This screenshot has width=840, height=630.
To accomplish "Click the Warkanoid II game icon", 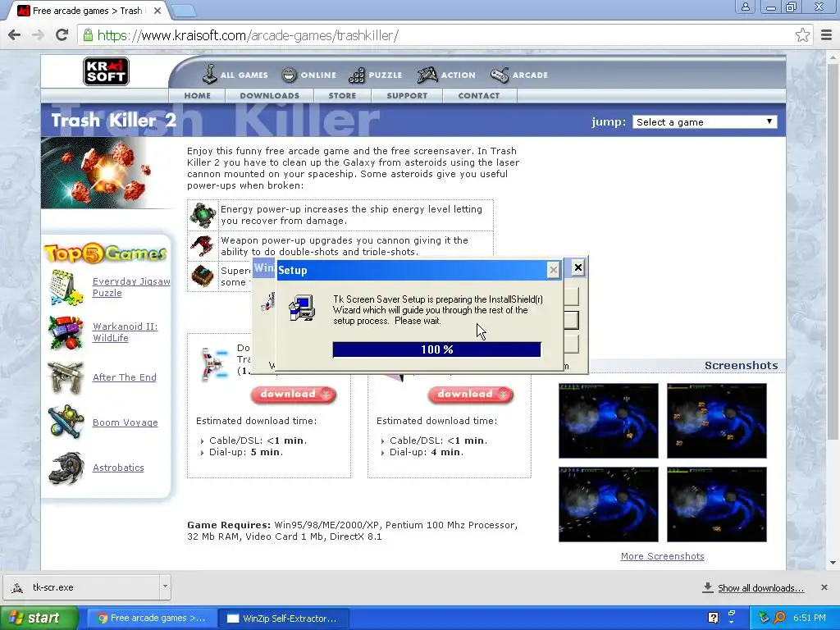I will [x=66, y=332].
